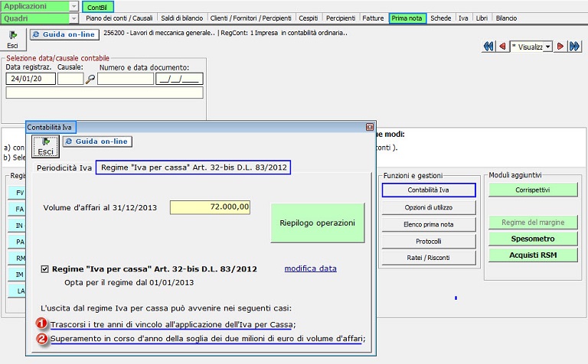Image resolution: width=588 pixels, height=364 pixels.
Task: Go to last record double-arrow icon
Action: 574,47
